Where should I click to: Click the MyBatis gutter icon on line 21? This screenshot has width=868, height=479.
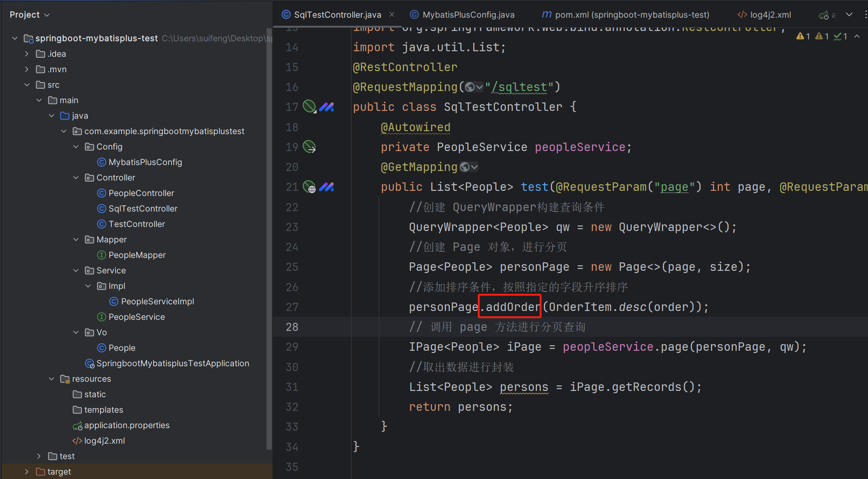(x=326, y=187)
